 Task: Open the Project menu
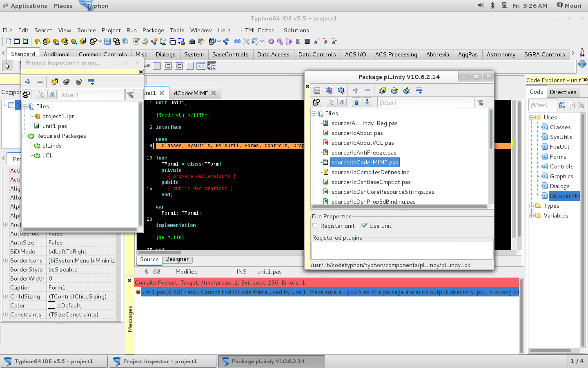111,30
